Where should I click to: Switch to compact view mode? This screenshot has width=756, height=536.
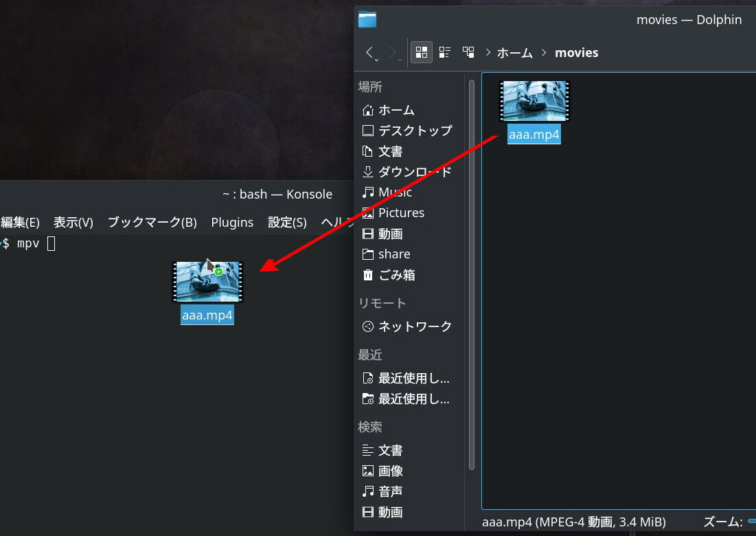tap(444, 52)
